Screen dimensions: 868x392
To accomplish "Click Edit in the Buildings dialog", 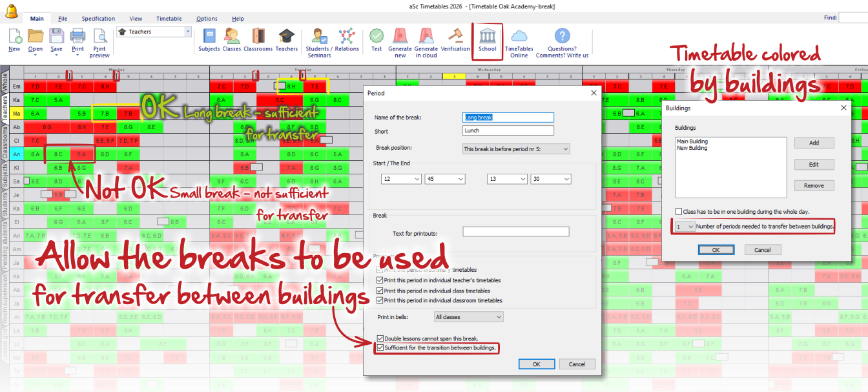I will tap(814, 164).
